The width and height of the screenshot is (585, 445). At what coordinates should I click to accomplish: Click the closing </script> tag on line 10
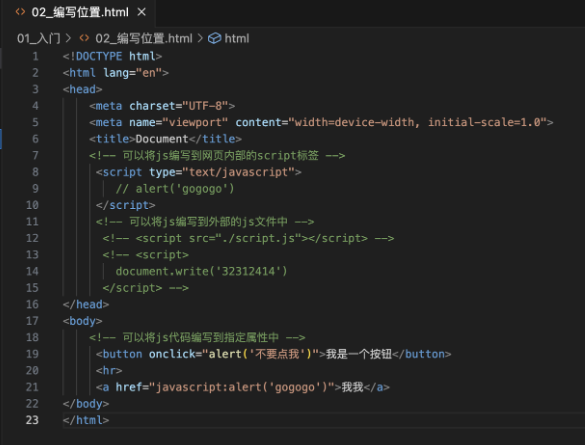click(x=125, y=205)
